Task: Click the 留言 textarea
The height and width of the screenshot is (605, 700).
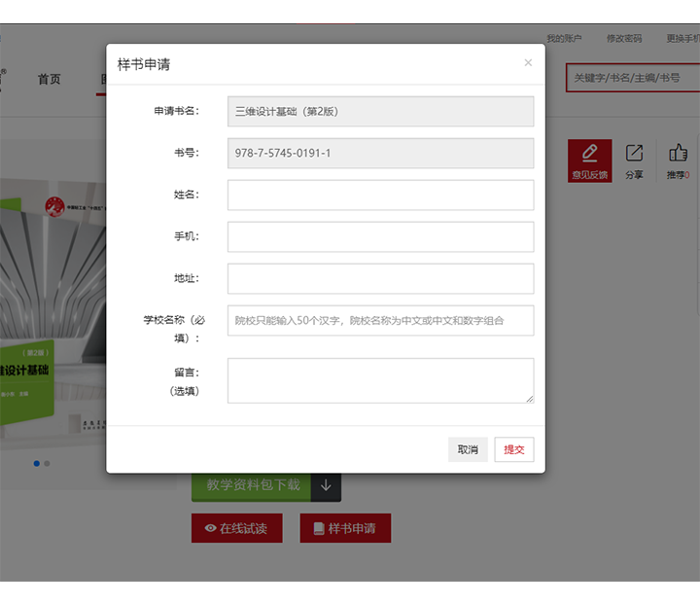Action: [380, 380]
